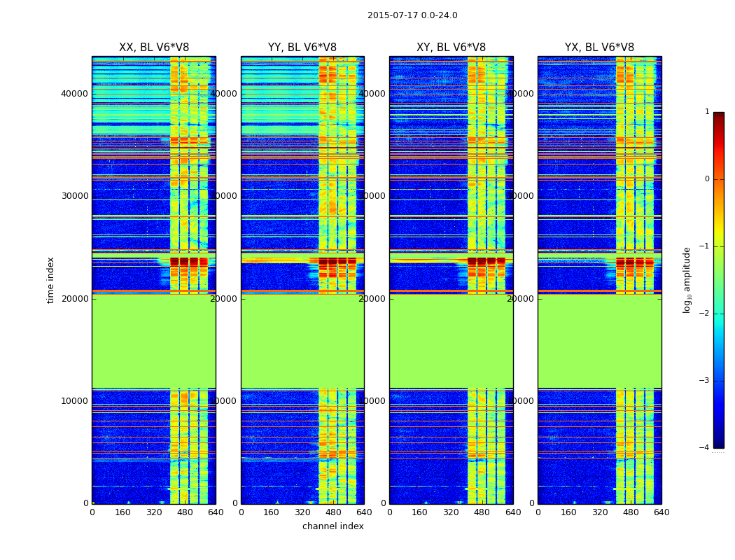The image size is (735, 560).
Task: Click the 'channel index' x-axis label
Action: click(x=333, y=526)
